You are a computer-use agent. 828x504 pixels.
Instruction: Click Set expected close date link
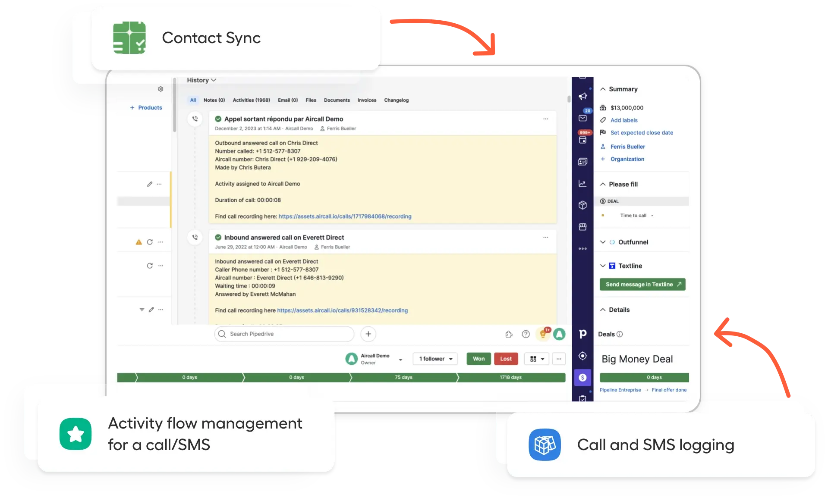tap(642, 133)
